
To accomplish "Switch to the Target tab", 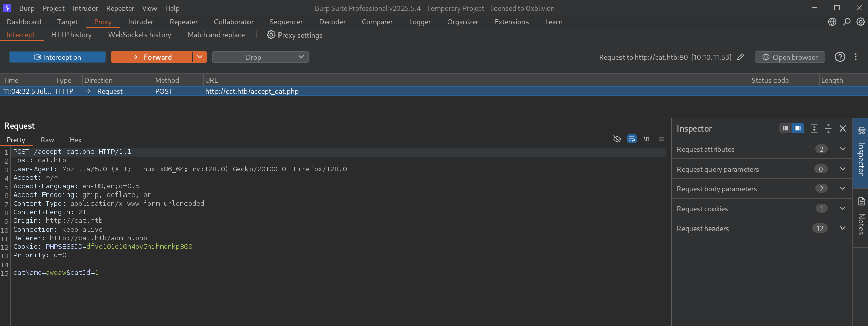I will pyautogui.click(x=68, y=22).
